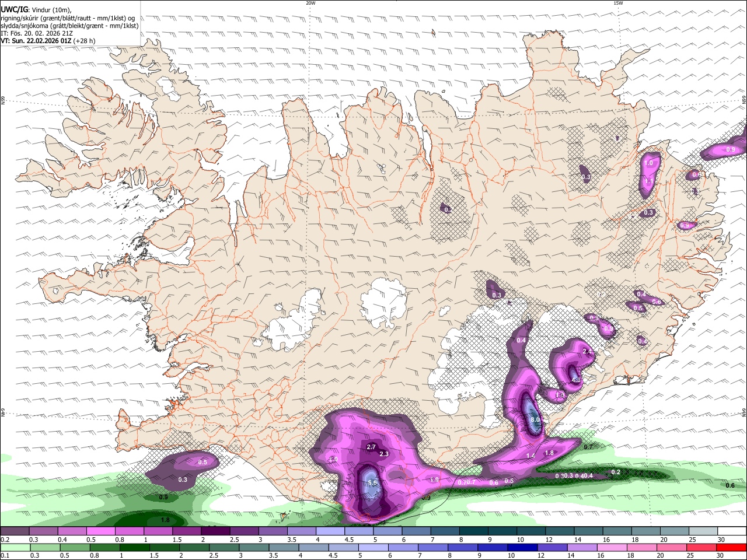Click the white upper legend swatch after 30
Screen dimensions: 747x560
pos(732,531)
